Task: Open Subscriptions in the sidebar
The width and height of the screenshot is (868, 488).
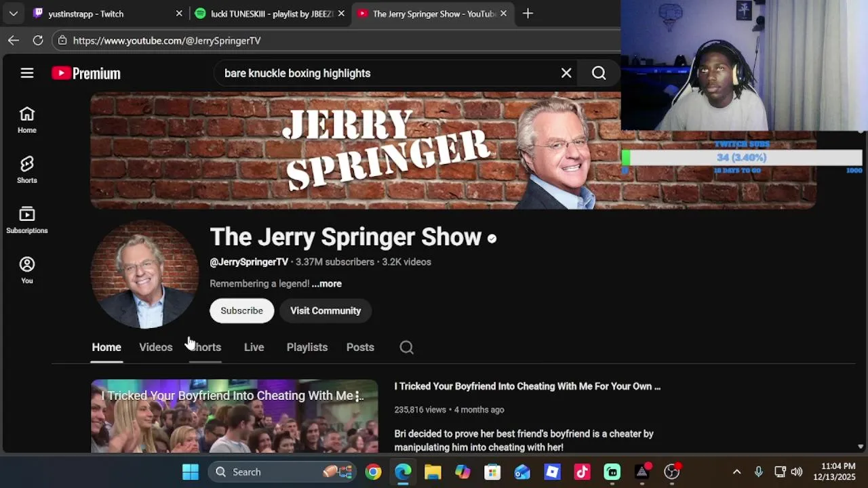Action: (x=27, y=220)
